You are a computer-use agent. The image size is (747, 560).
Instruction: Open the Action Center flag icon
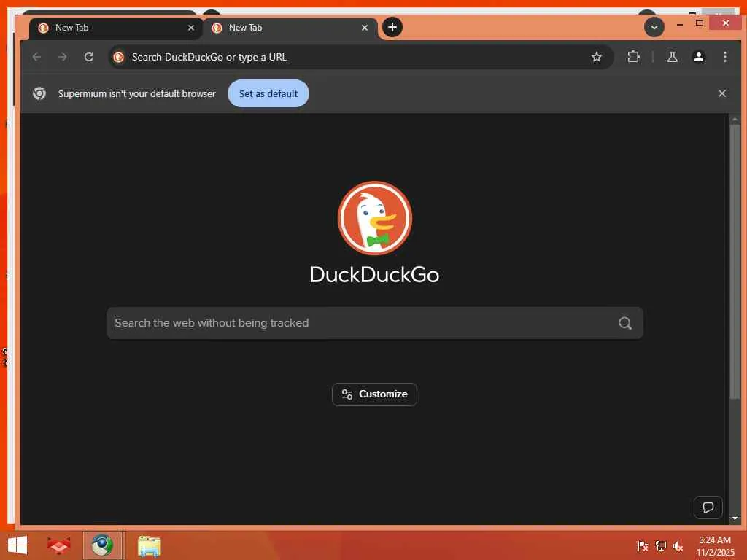pyautogui.click(x=642, y=545)
